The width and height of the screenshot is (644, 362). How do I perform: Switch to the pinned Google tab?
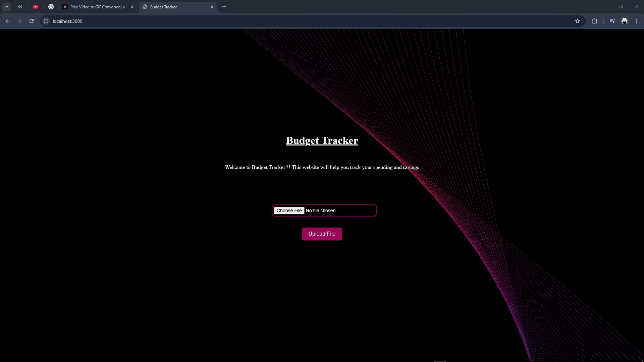point(51,7)
